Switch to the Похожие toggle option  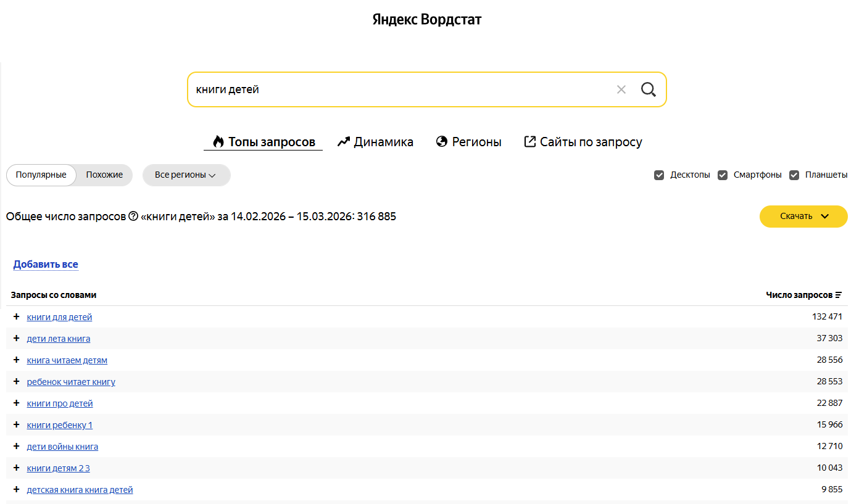click(x=104, y=175)
